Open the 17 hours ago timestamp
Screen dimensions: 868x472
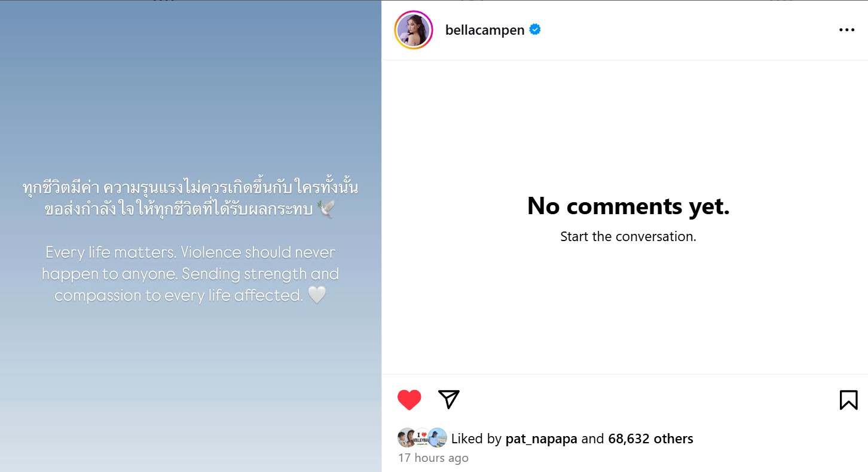pyautogui.click(x=433, y=458)
